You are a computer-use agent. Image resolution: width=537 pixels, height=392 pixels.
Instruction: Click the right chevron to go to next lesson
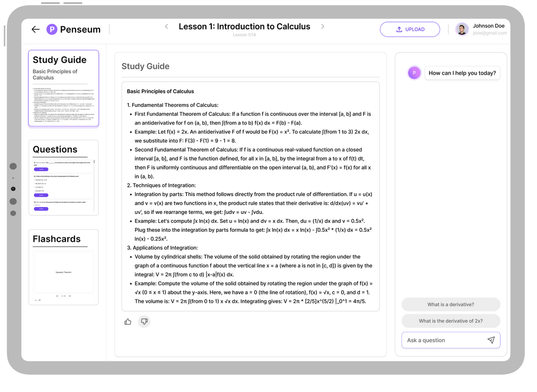point(323,26)
